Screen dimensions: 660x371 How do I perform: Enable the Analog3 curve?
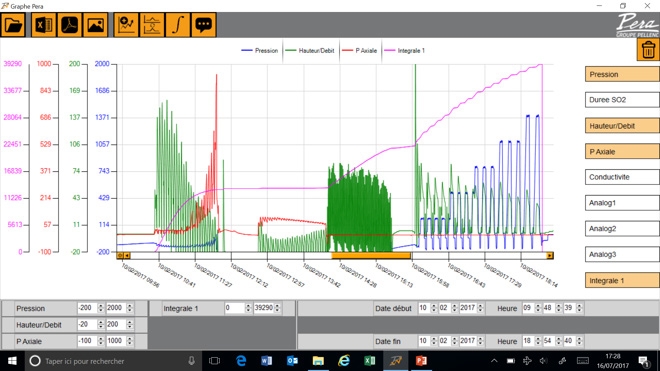point(622,254)
